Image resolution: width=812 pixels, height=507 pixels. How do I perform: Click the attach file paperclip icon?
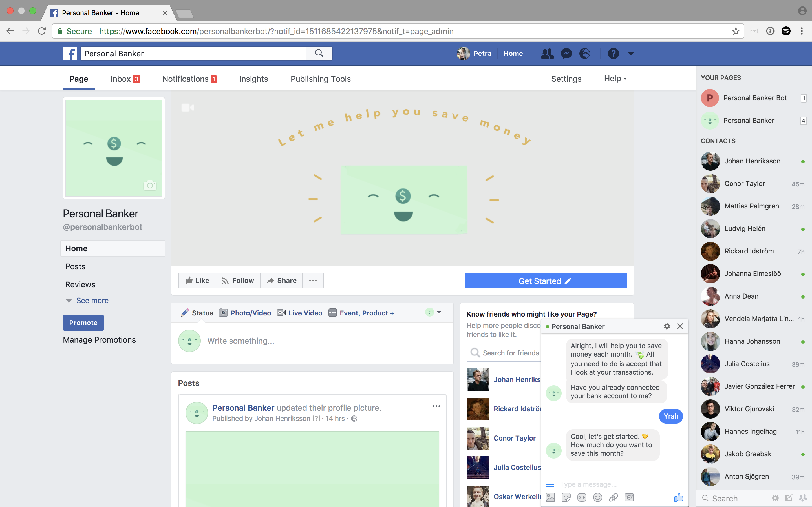613,497
